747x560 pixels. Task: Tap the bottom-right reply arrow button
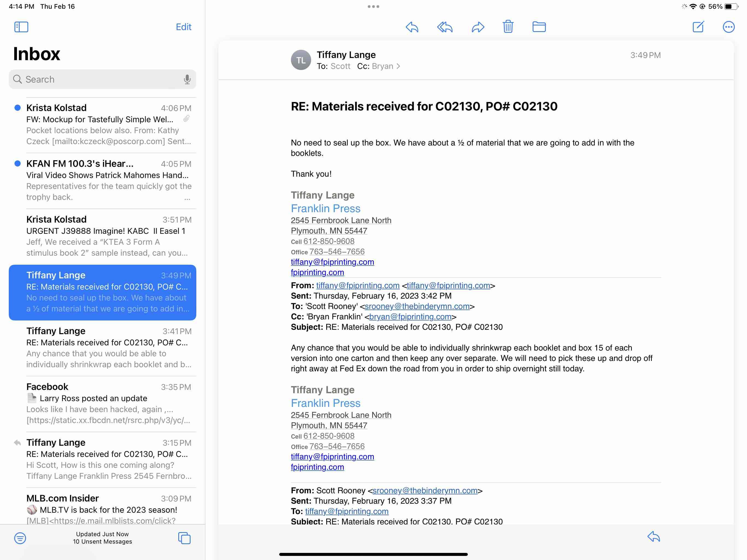point(653,537)
